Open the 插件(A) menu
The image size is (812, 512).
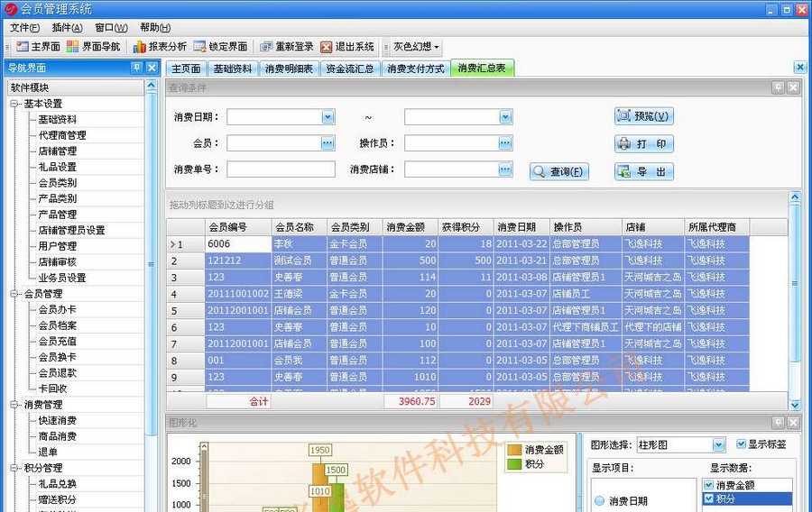pos(68,27)
